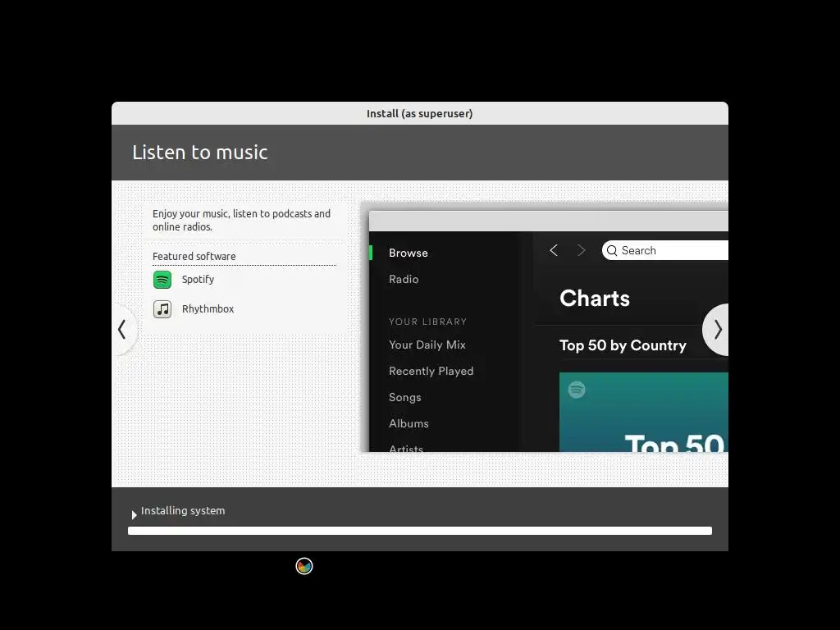
Task: Click the Search field in Spotify preview
Action: pos(664,251)
